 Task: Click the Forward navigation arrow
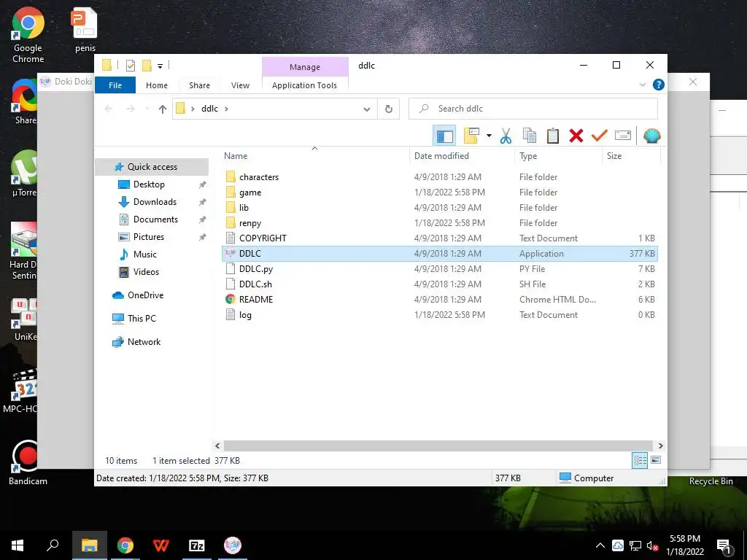[x=130, y=109]
